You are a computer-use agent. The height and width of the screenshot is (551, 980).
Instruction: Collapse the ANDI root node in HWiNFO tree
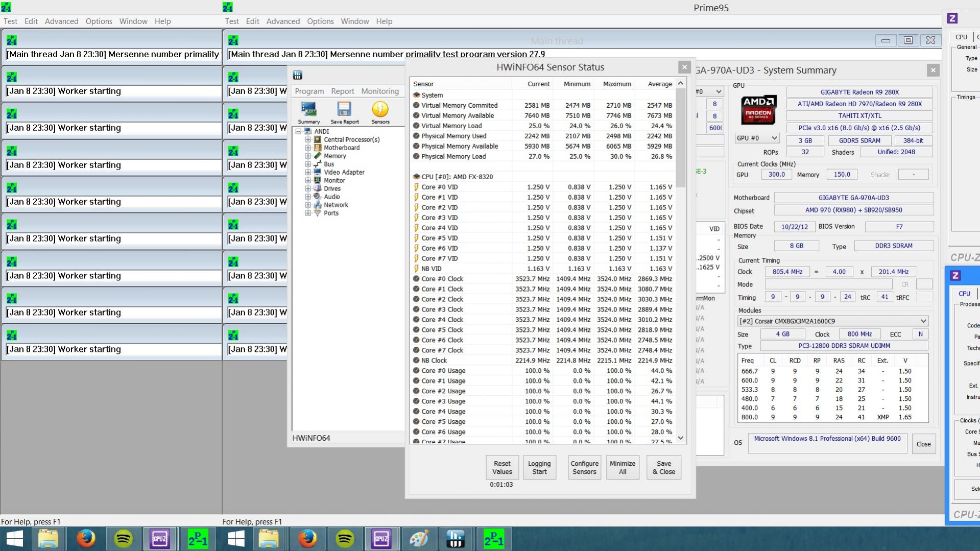[298, 131]
